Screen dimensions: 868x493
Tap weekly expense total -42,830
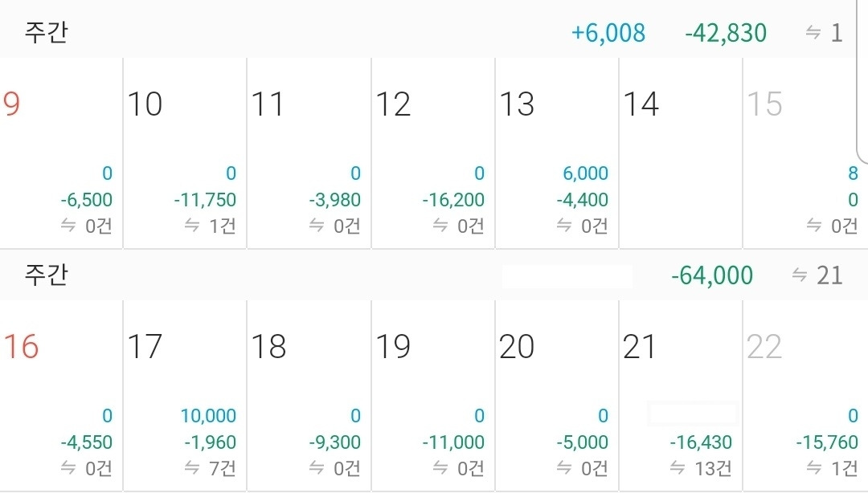(726, 33)
